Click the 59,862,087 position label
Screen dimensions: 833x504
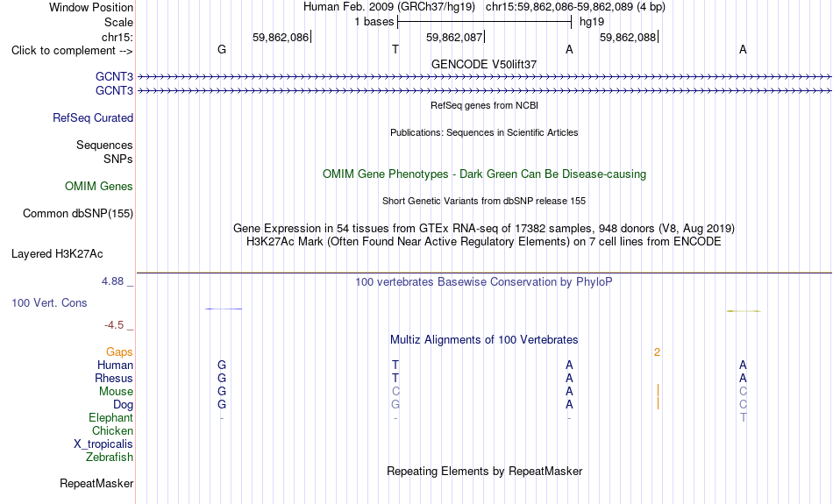point(454,37)
